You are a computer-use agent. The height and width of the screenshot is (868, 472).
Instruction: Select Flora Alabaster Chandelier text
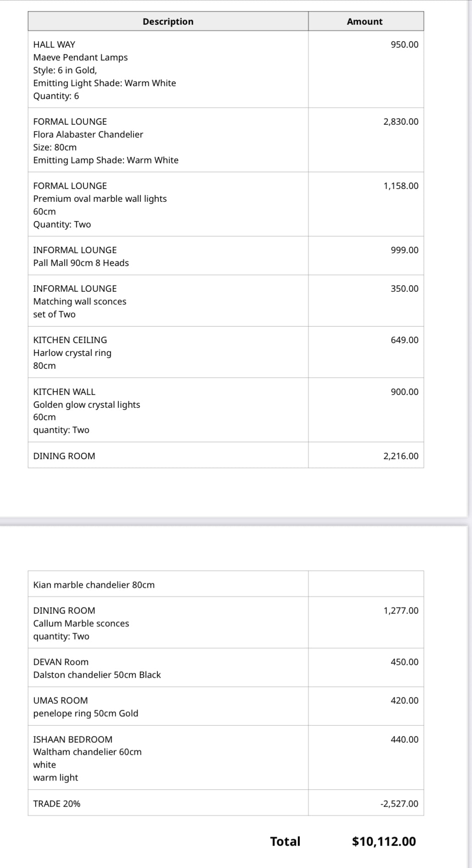pyautogui.click(x=88, y=134)
